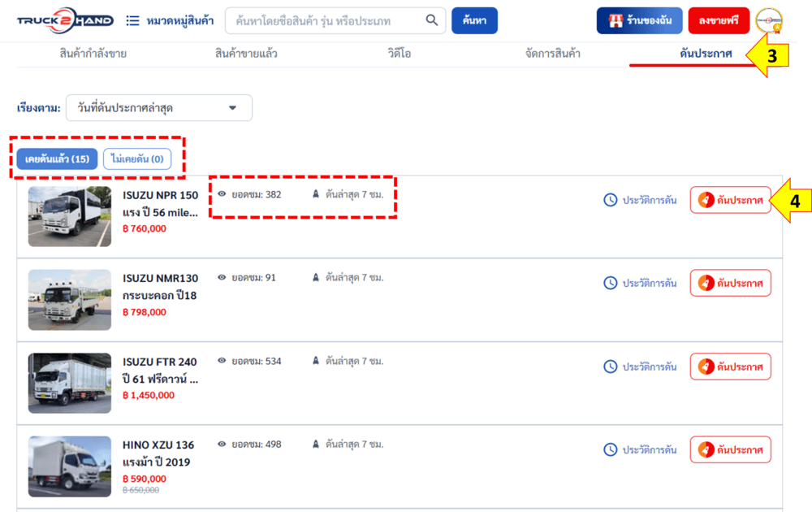Click last-boost icon for ISUZU FTR 240
The image size is (812, 512).
[315, 361]
